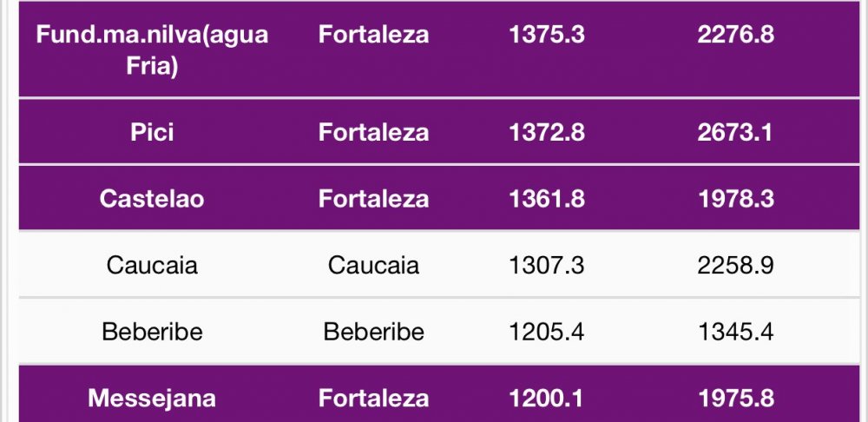
Task: Select Fortaleza city in the Messejana row
Action: (x=373, y=399)
